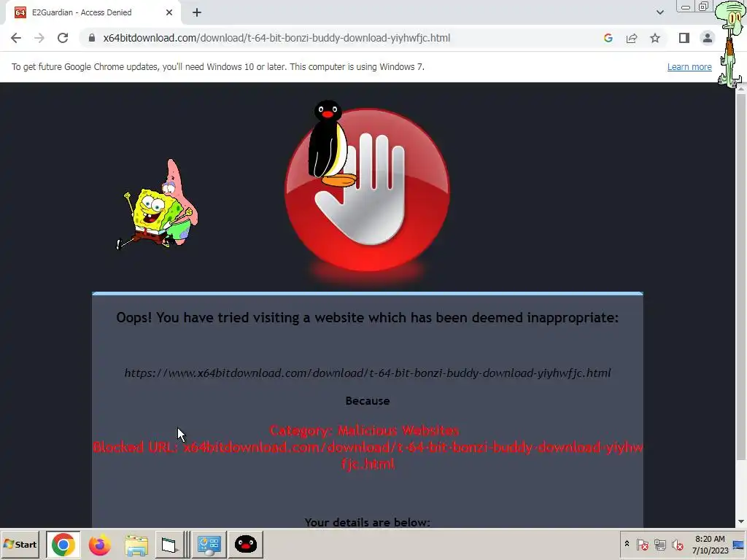
Task: Reload the blocked page
Action: click(x=63, y=38)
